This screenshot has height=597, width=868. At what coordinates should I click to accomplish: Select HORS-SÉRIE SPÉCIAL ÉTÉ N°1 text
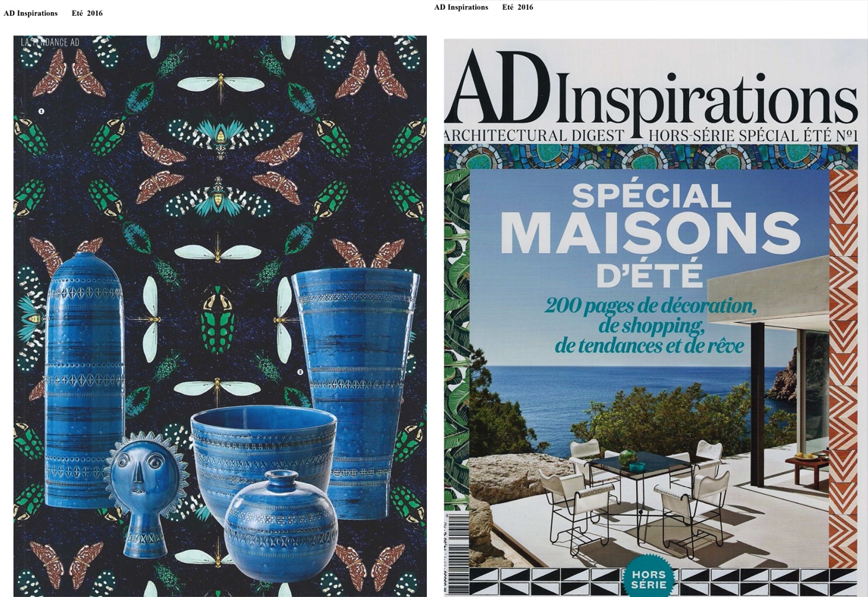pyautogui.click(x=753, y=135)
